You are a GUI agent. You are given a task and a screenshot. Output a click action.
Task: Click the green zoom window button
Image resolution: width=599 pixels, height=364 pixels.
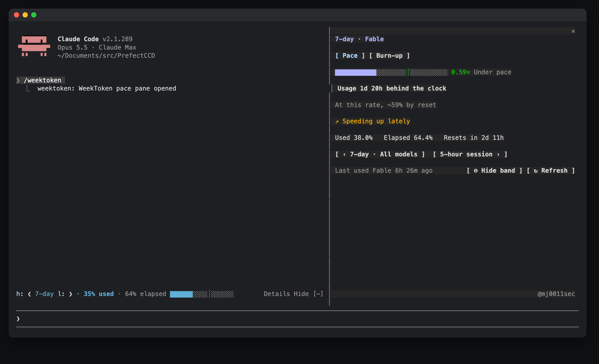tap(34, 15)
